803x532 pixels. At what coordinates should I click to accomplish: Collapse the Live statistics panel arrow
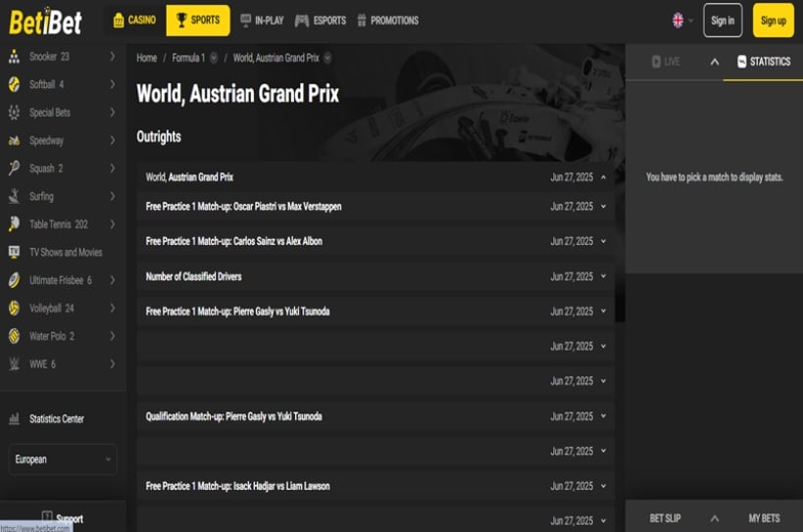(x=715, y=62)
